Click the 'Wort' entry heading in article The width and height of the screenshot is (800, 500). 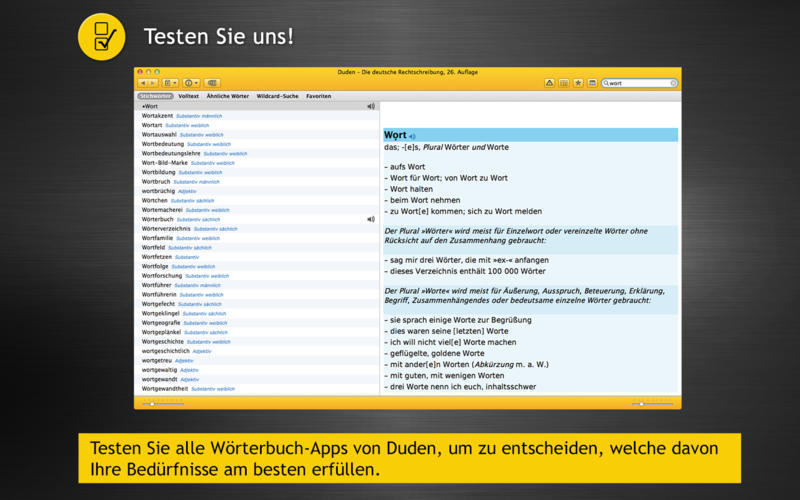coord(395,135)
